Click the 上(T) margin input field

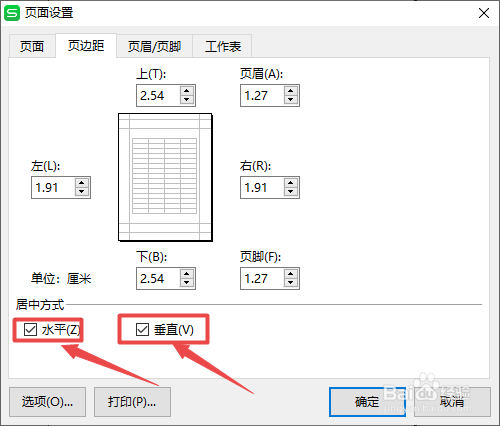(158, 96)
